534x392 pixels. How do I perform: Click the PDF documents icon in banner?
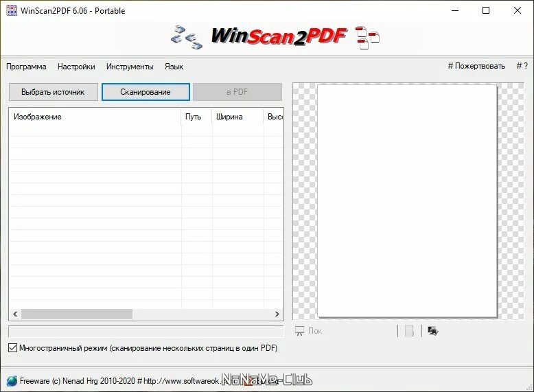(x=367, y=38)
